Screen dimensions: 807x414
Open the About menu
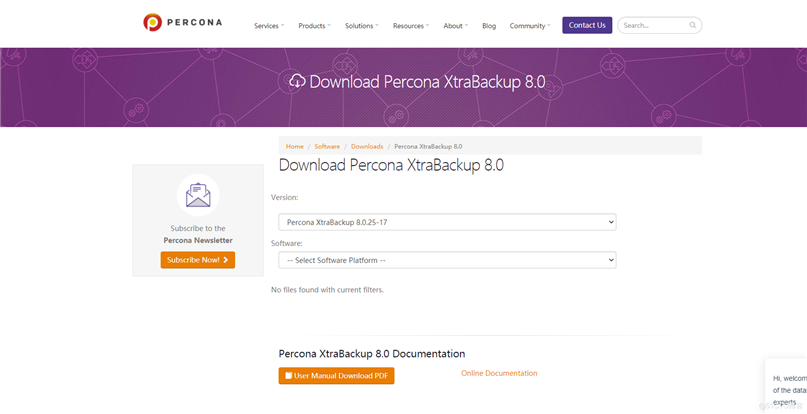456,26
